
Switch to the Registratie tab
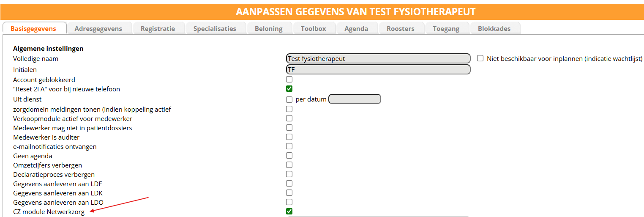[x=158, y=29]
